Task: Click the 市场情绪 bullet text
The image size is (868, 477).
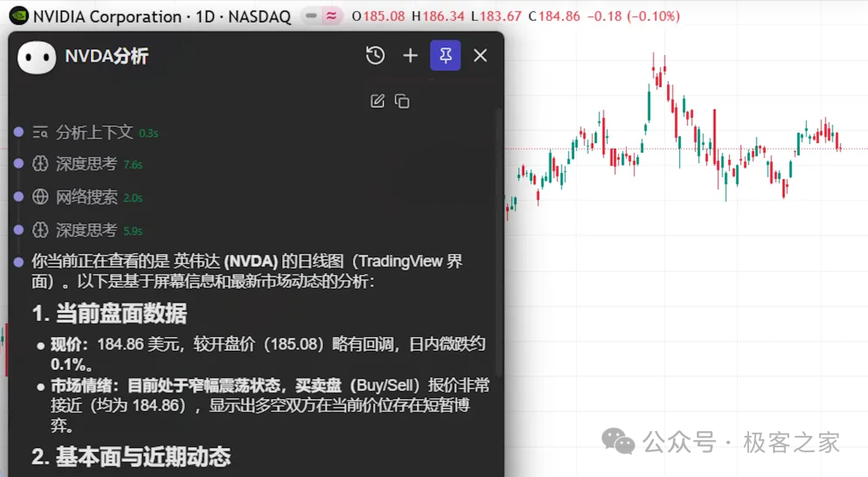Action: (270, 405)
